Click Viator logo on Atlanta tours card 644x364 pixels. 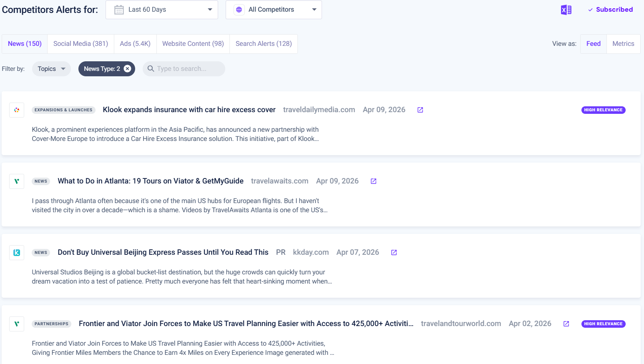[17, 181]
